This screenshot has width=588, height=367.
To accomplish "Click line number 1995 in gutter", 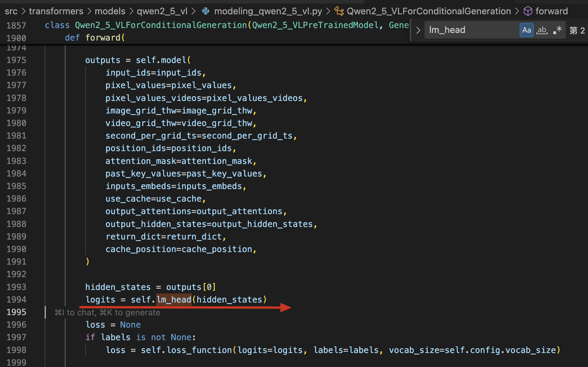I will 16,312.
